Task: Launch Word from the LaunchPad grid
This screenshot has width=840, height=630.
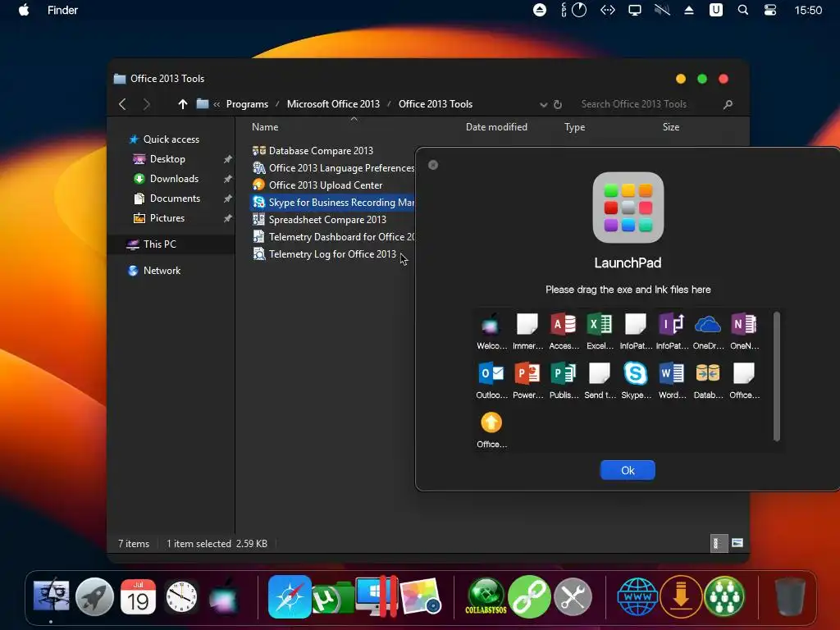Action: [672, 381]
